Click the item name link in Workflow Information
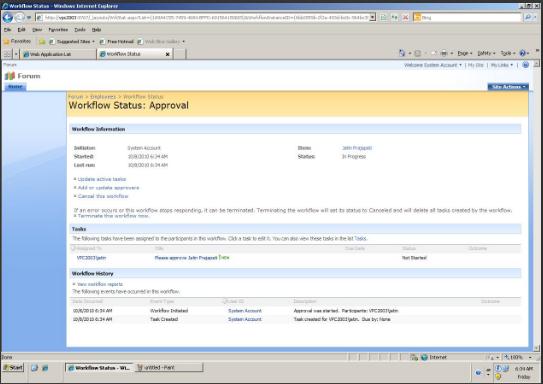The height and width of the screenshot is (384, 543). click(357, 148)
